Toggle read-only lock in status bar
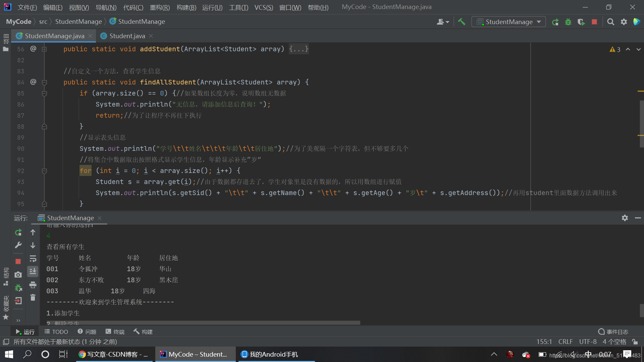644x362 pixels. 635,342
